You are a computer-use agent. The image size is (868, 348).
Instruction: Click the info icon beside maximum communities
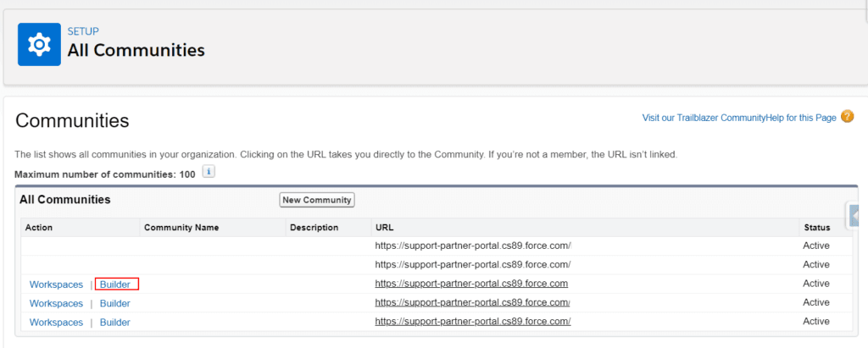[x=208, y=173]
